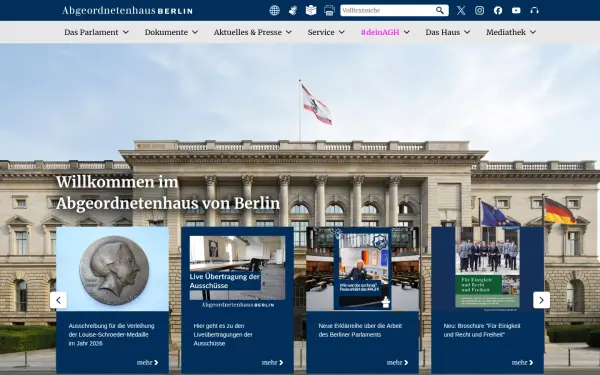Open the Louise Schroeder medal image
This screenshot has width=600, height=375.
[x=112, y=269]
